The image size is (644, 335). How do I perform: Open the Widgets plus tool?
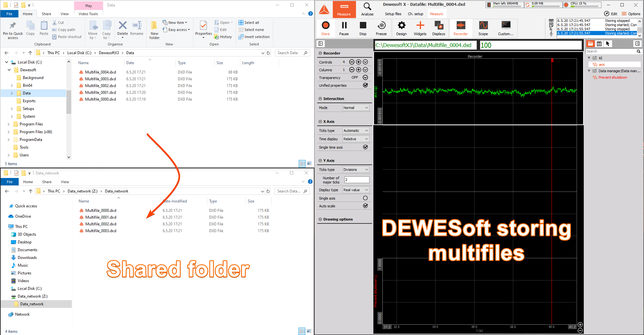[x=420, y=28]
